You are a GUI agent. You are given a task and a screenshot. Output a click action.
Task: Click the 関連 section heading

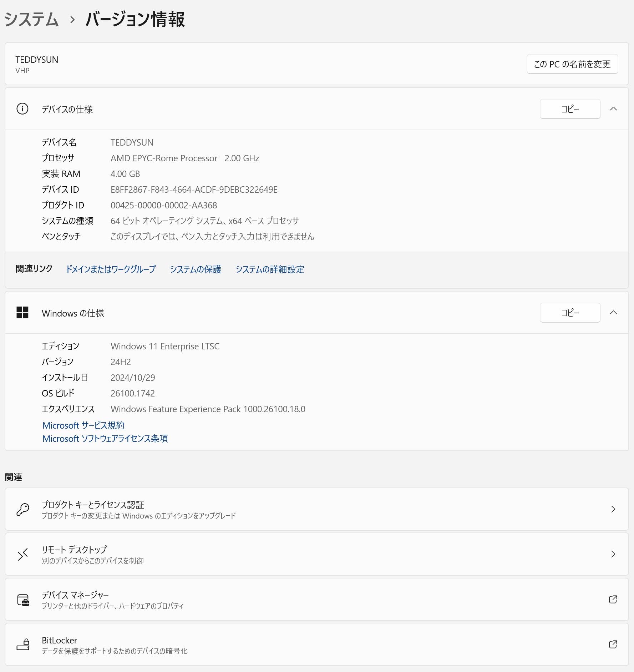click(x=14, y=477)
